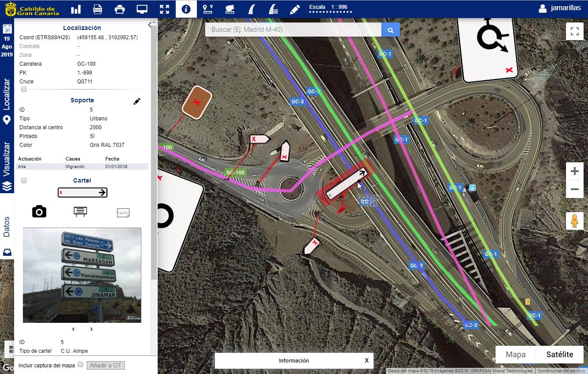Show previous sign photo
588x374 pixels.
coord(73,329)
